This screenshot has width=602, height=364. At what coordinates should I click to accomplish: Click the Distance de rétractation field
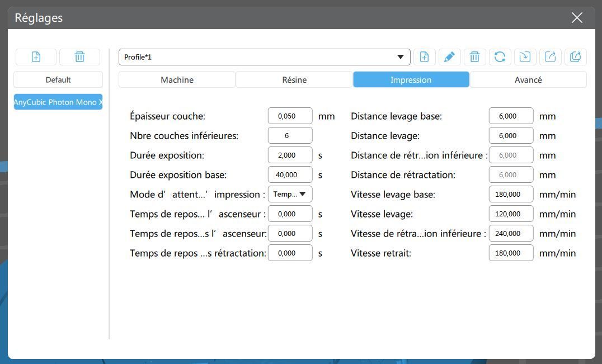pos(511,174)
